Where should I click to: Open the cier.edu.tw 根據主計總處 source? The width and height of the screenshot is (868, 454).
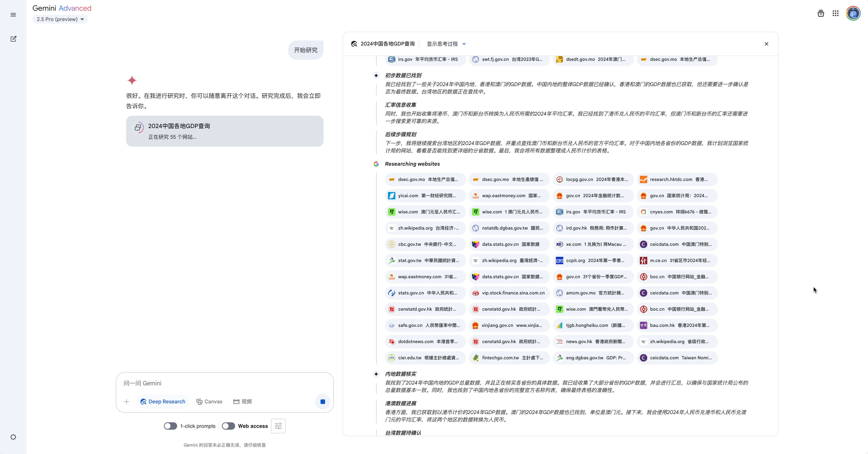pyautogui.click(x=425, y=357)
